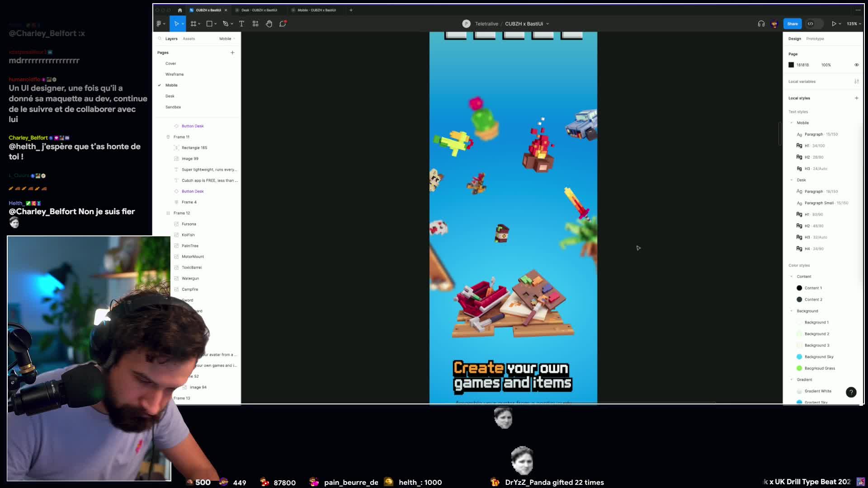Open Frame tool options dropdown arrow

[199, 23]
